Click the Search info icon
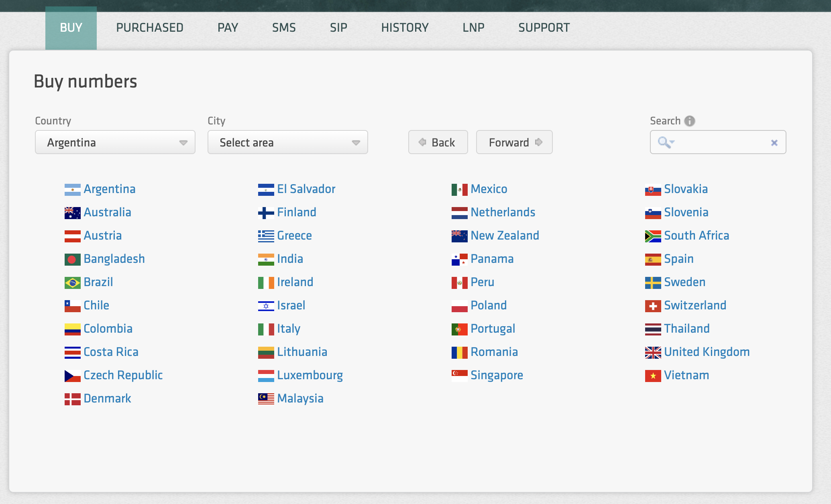The image size is (831, 504). click(x=689, y=121)
